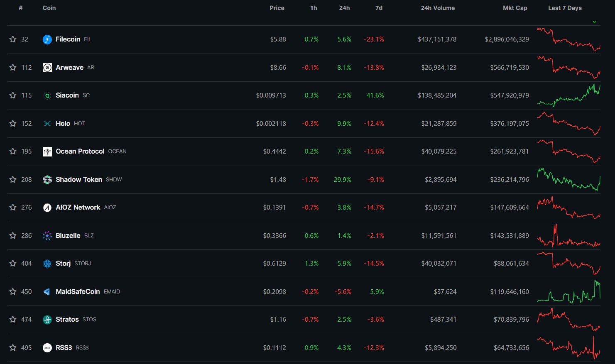Toggle the star next to Bluzelle
The height and width of the screenshot is (364, 615).
click(x=13, y=235)
